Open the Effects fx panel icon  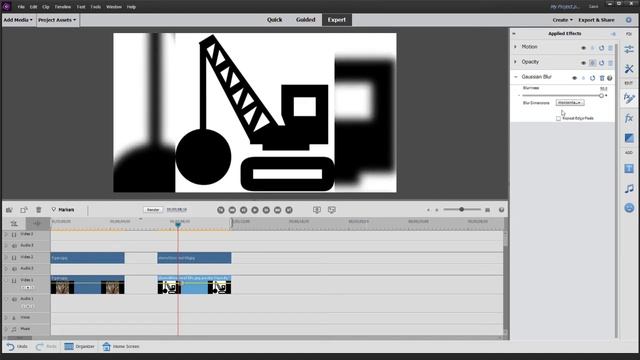pos(629,118)
